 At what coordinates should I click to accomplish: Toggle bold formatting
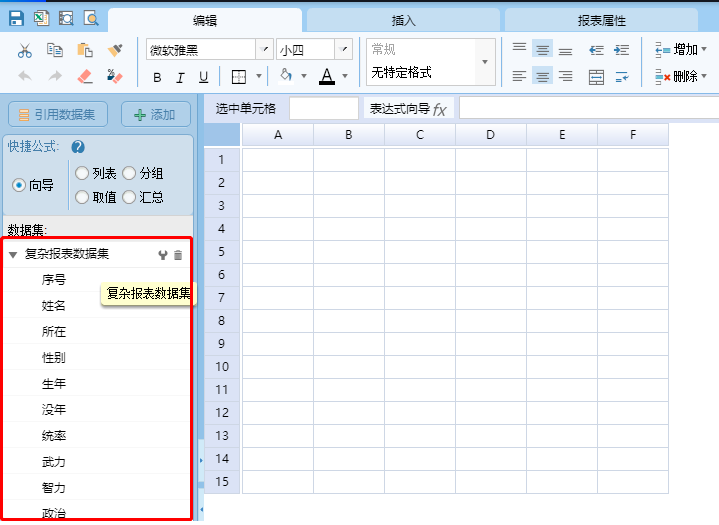157,77
